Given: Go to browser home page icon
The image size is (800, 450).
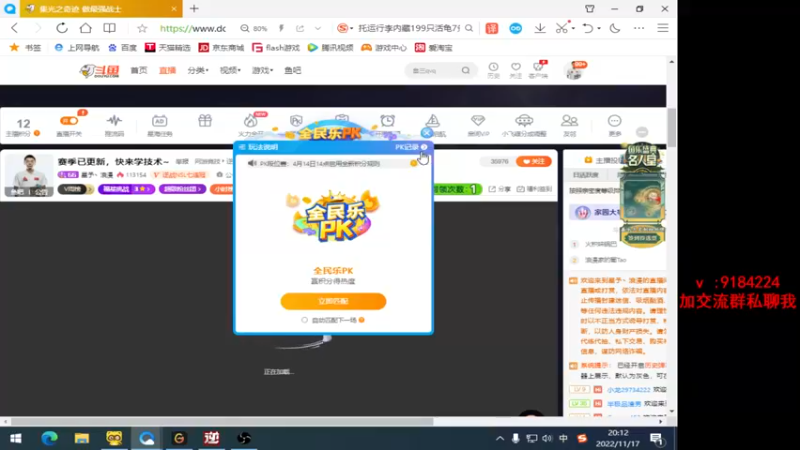Looking at the screenshot, I should 86,28.
